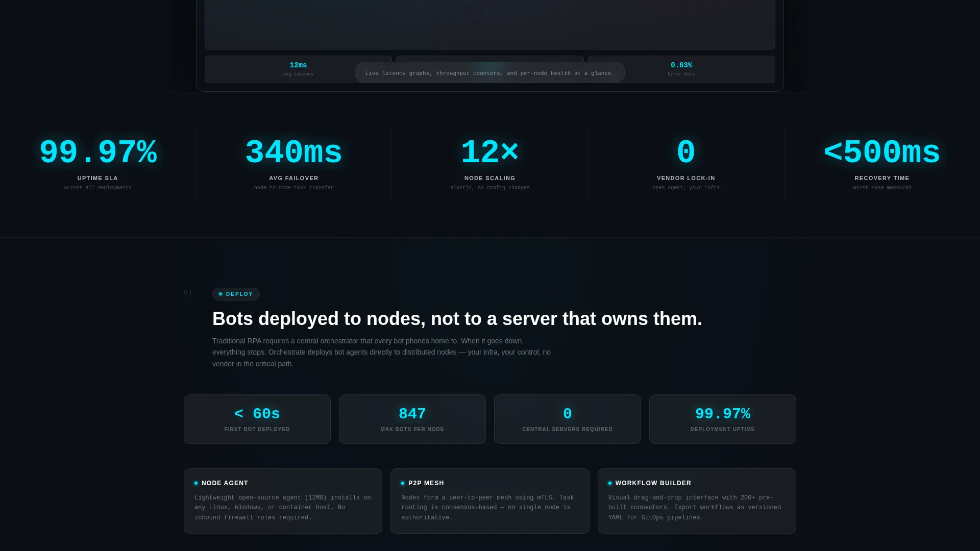Click the section number 01
The width and height of the screenshot is (980, 551).
coord(188,292)
